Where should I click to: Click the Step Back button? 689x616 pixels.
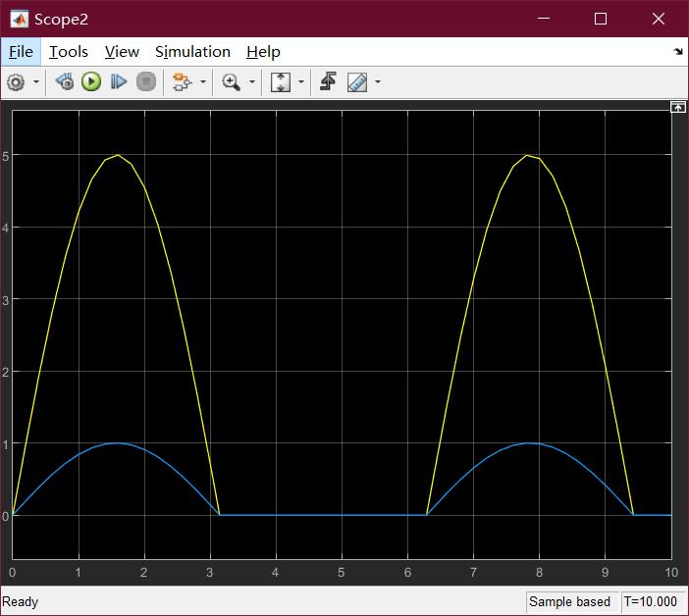(65, 82)
